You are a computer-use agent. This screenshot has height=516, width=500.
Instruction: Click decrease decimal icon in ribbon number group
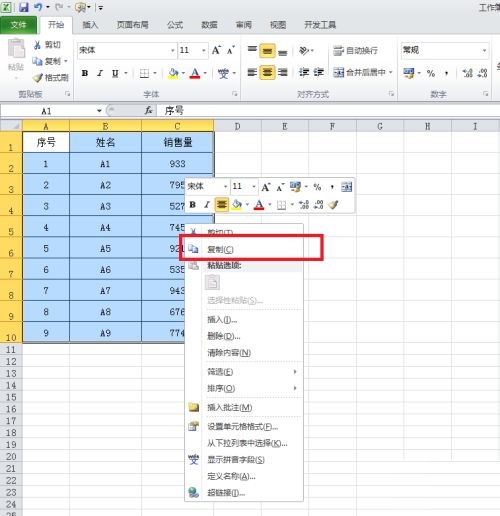[482, 73]
